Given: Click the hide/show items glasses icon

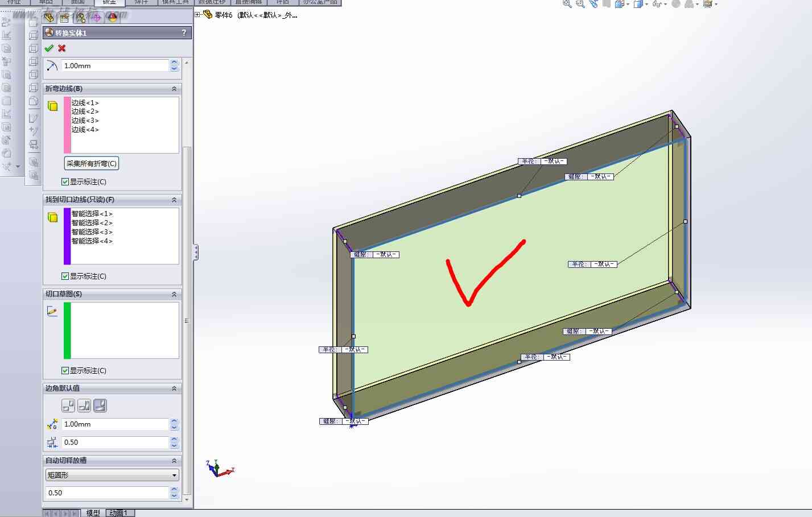Looking at the screenshot, I should [x=657, y=4].
